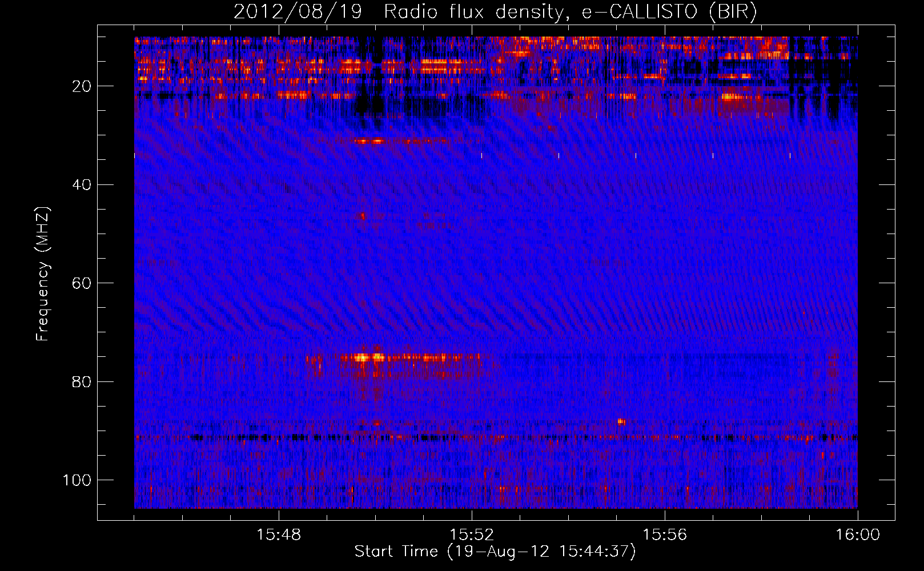Click the 16:00 time tick label
Viewport: 924px width, 571px height.
tap(858, 535)
